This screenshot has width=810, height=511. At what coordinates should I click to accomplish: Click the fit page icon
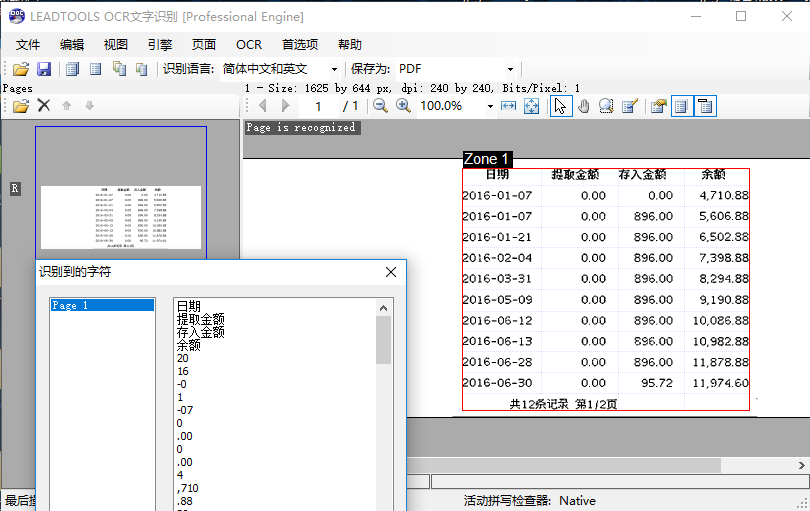click(x=531, y=106)
